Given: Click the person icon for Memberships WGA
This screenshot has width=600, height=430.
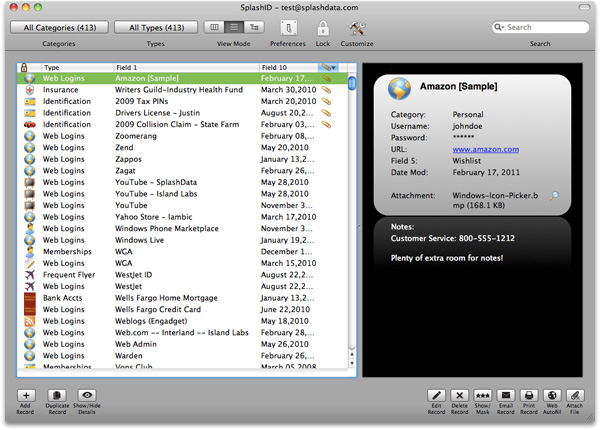Looking at the screenshot, I should tap(29, 251).
